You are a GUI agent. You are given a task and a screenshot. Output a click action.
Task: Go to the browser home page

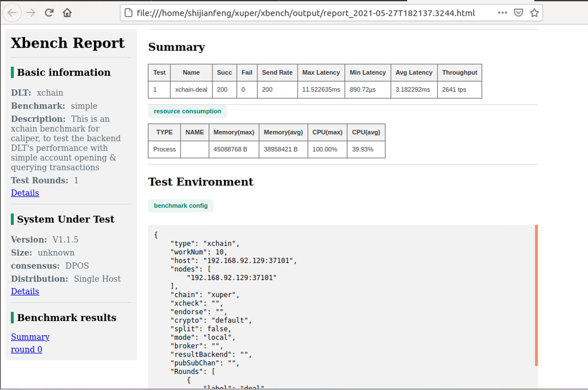point(67,13)
